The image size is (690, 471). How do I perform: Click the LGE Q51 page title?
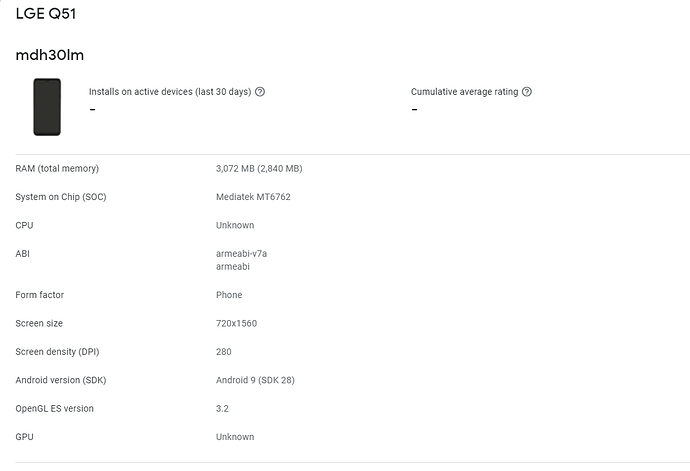point(46,14)
